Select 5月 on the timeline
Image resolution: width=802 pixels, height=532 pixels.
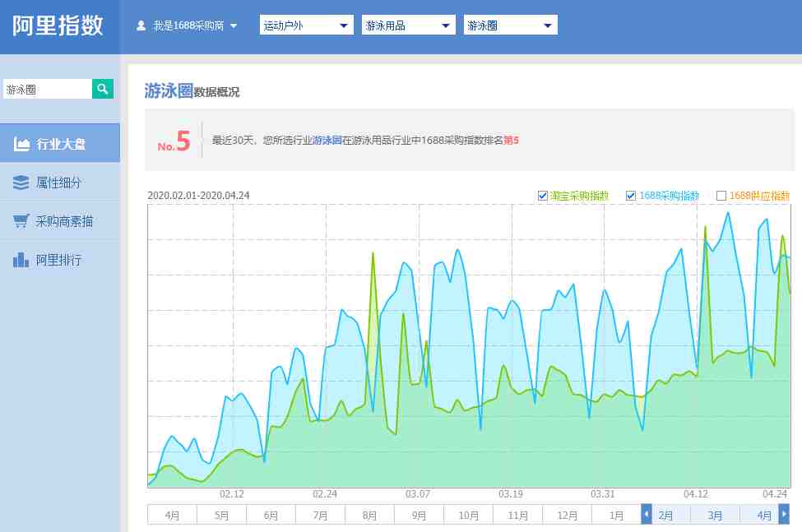click(221, 515)
